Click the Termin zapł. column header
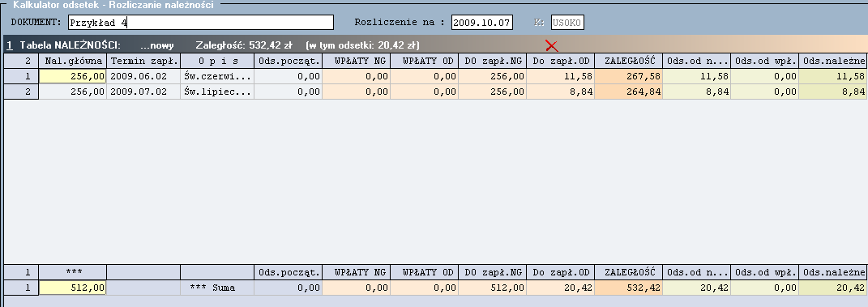This screenshot has width=868, height=307. coord(143,61)
